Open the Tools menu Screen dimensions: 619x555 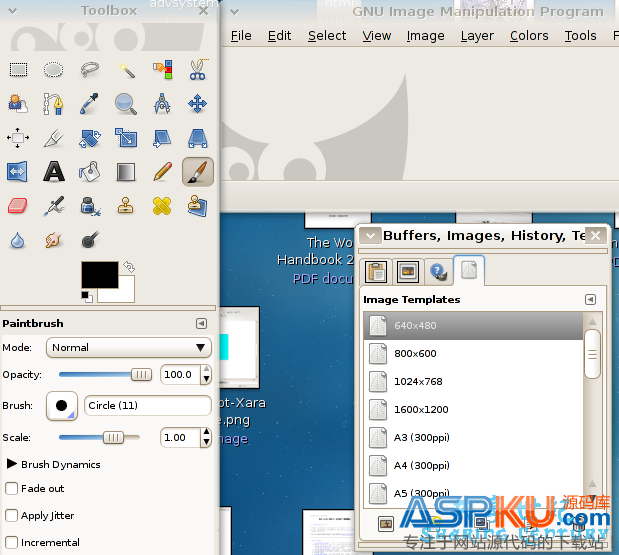[580, 36]
